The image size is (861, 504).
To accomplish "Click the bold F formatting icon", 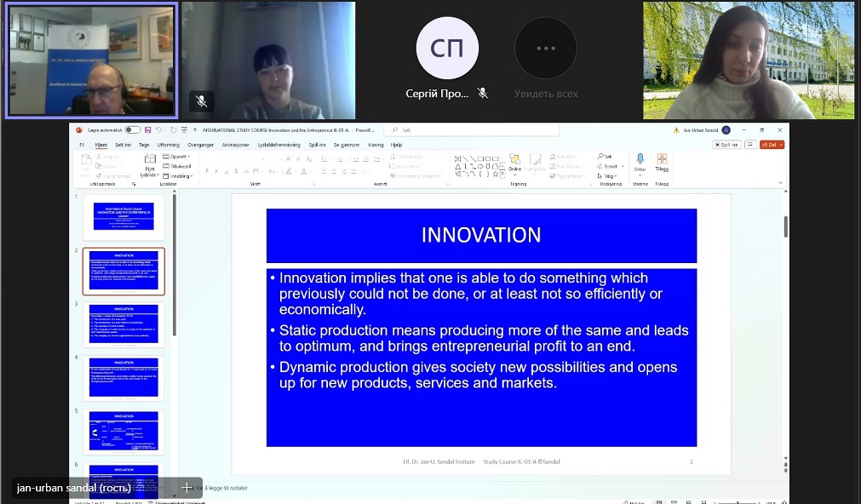I will tap(207, 171).
